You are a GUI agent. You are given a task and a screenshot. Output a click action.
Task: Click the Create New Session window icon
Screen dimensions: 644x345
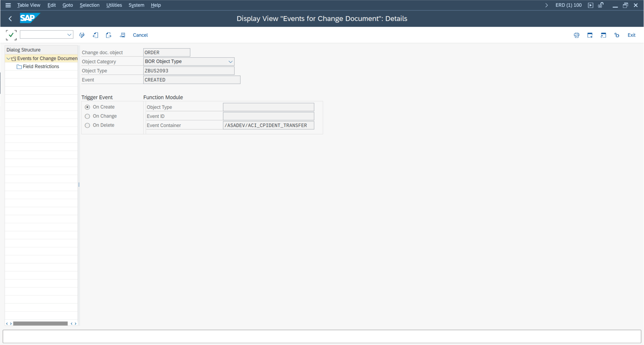pyautogui.click(x=590, y=35)
